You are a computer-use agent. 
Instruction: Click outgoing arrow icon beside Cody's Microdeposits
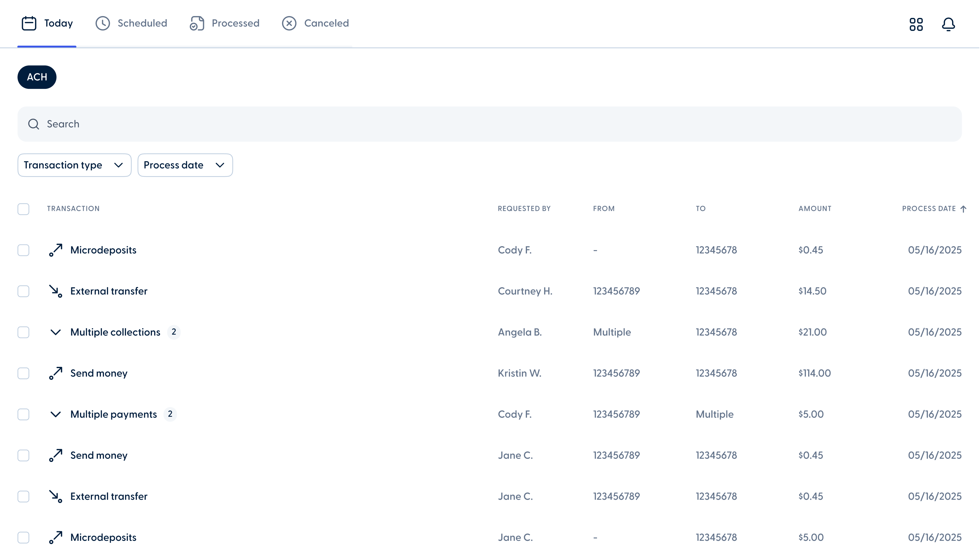(x=55, y=250)
